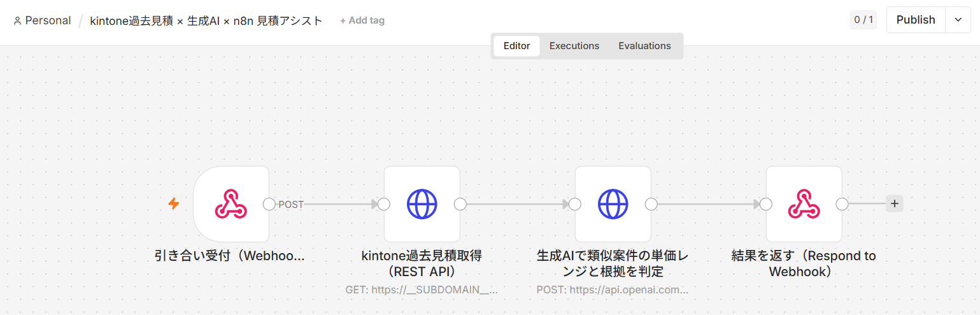Select the 引き合い受付 Webhook trigger node
The height and width of the screenshot is (315, 980).
point(231,204)
